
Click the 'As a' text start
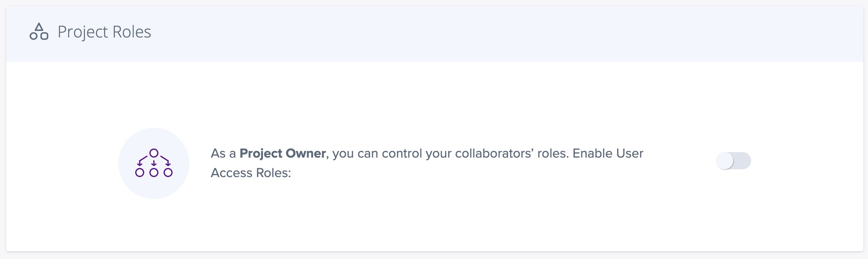(x=223, y=153)
